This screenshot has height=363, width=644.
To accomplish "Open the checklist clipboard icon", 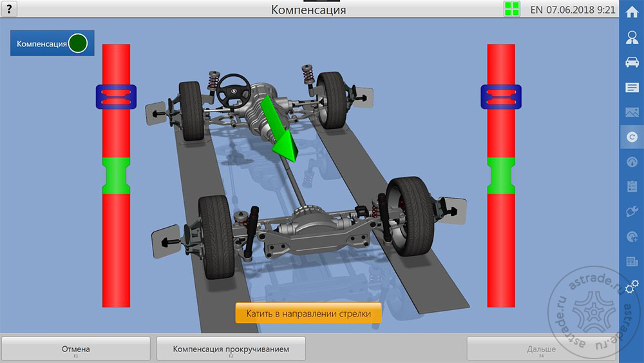I will (632, 186).
